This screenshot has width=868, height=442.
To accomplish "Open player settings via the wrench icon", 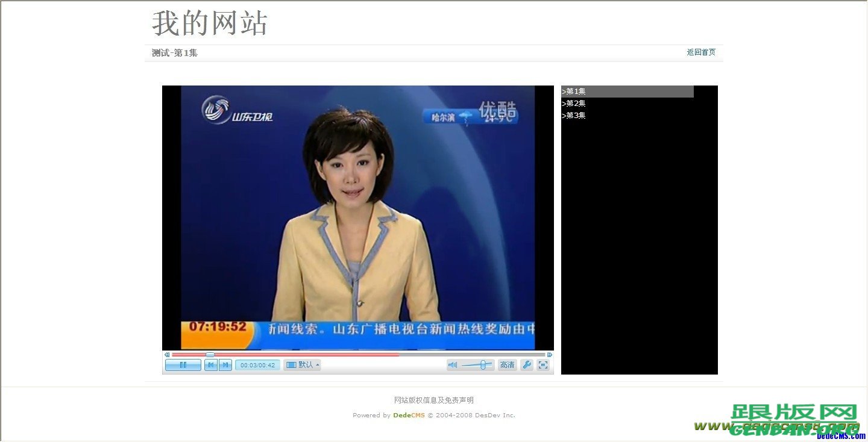I will [x=527, y=364].
